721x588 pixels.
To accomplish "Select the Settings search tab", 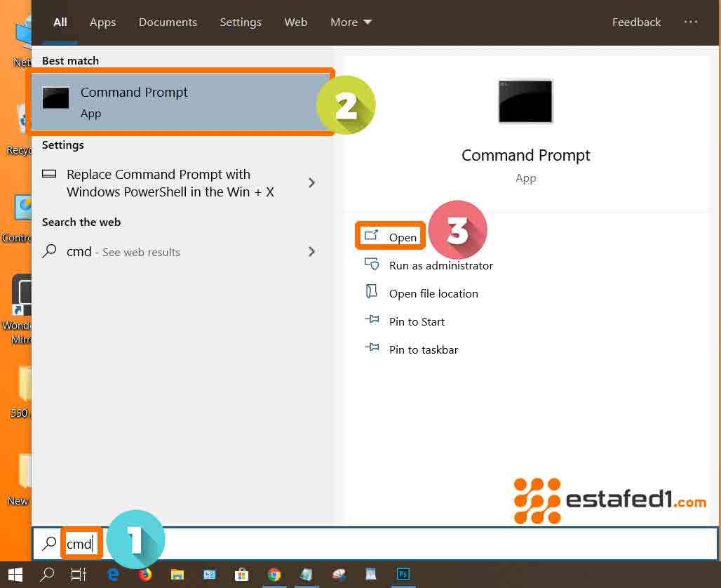I will tap(241, 22).
